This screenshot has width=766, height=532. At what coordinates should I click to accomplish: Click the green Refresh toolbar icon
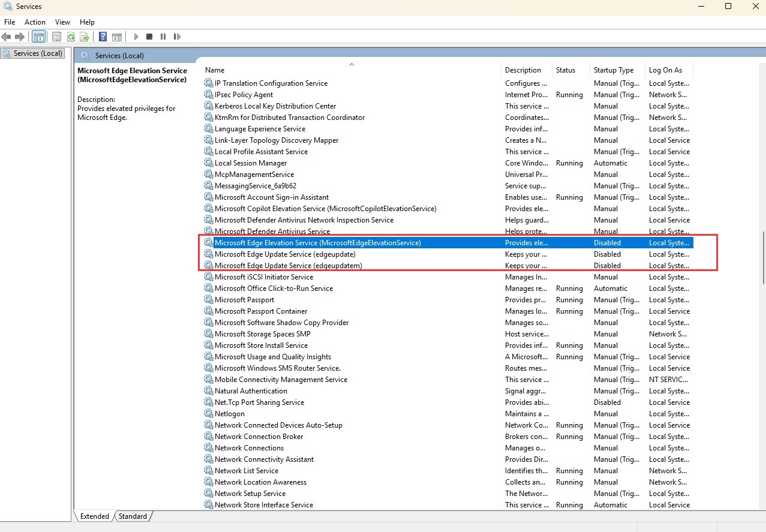[x=71, y=37]
